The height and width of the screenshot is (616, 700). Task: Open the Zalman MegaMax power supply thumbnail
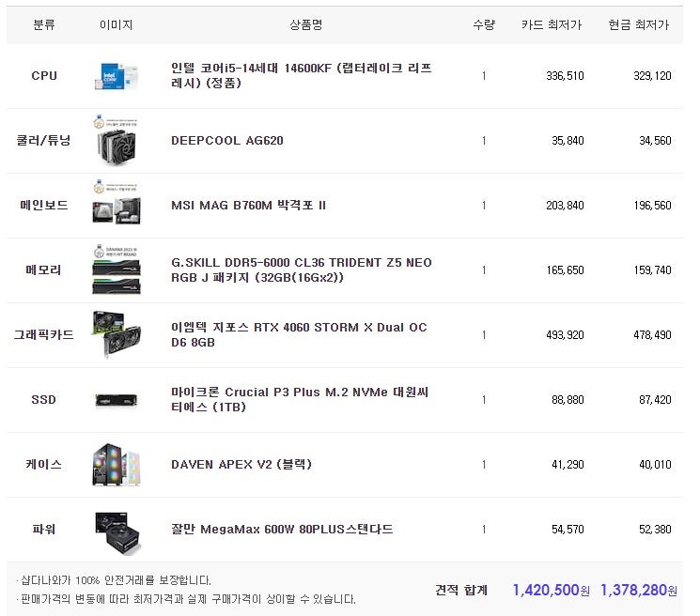(x=117, y=533)
